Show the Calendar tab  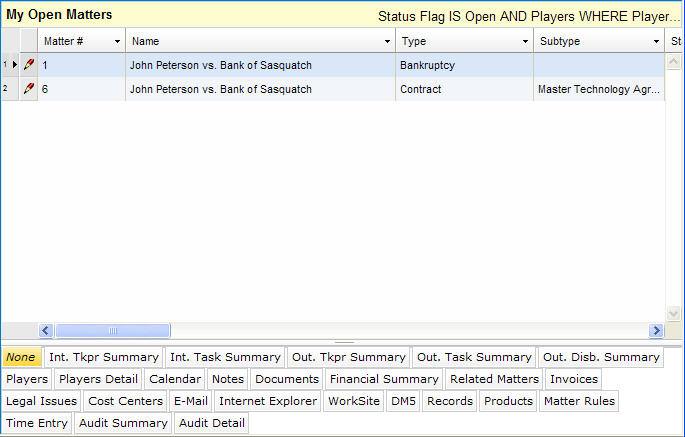click(175, 379)
